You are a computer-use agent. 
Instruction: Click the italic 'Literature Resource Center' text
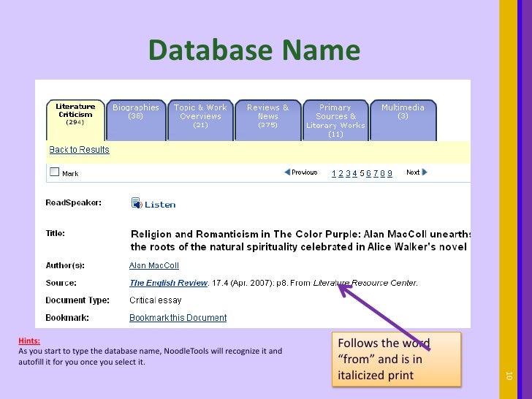click(365, 283)
